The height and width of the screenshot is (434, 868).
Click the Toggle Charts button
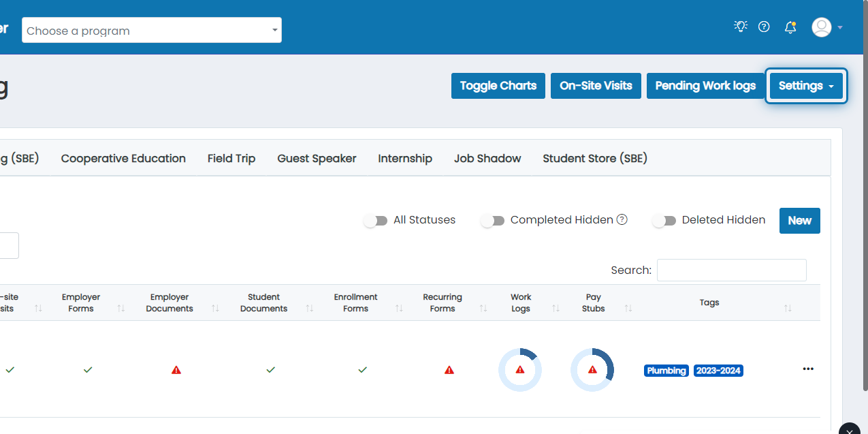(x=498, y=86)
